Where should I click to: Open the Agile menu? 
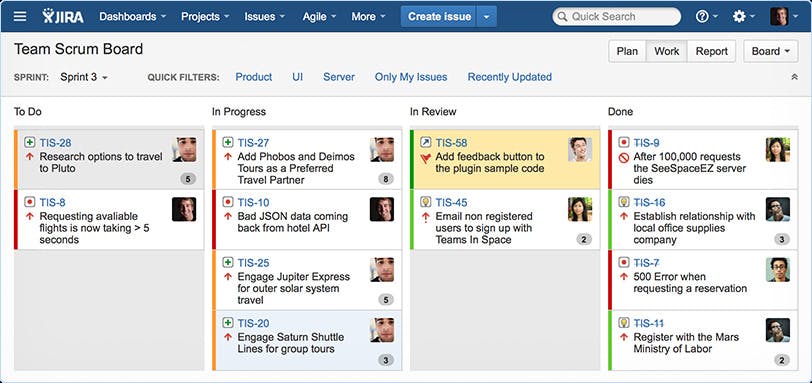tap(319, 17)
